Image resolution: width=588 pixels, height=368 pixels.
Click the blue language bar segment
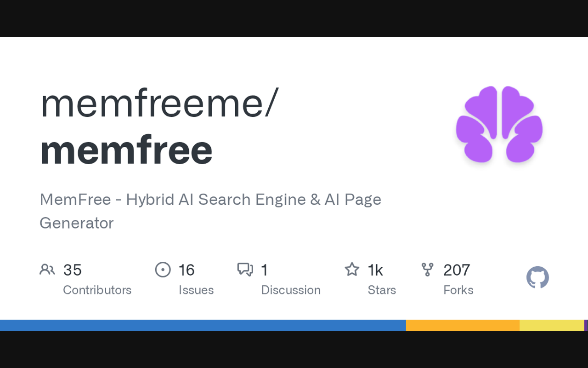(x=202, y=325)
